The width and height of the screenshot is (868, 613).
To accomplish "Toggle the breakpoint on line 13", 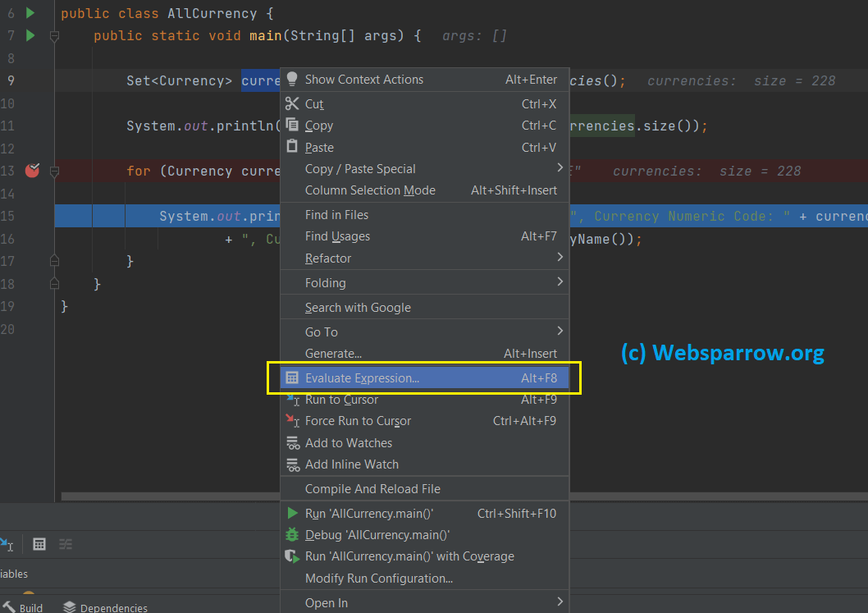I will (x=32, y=171).
